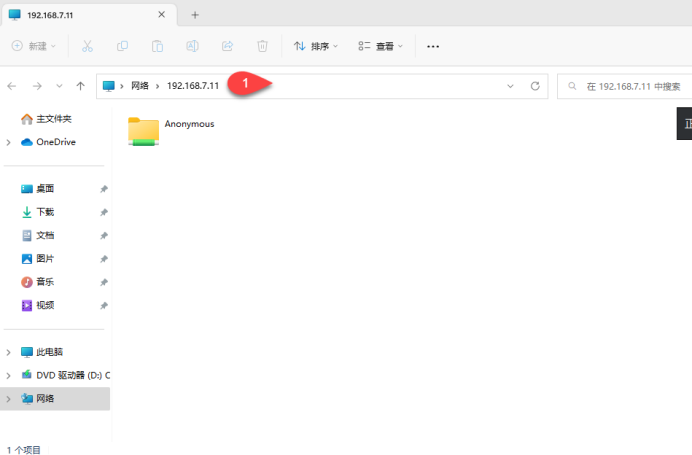Click the Paste clipboard icon

[x=157, y=46]
